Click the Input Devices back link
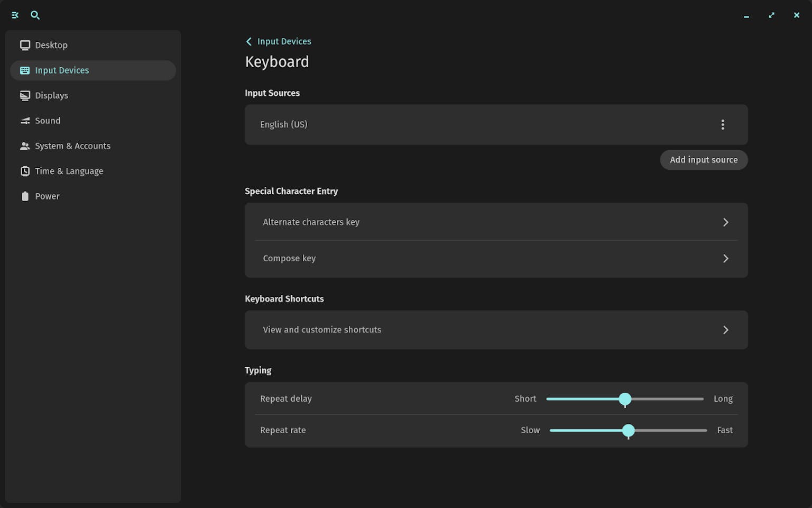The width and height of the screenshot is (812, 508). click(x=278, y=41)
